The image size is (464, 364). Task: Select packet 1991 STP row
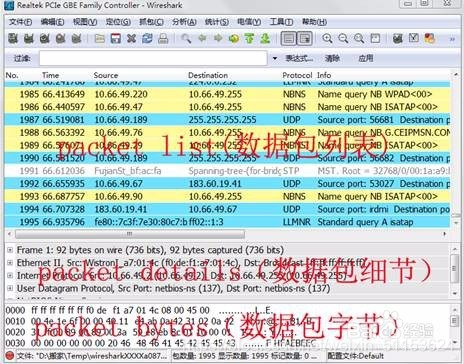[227, 171]
